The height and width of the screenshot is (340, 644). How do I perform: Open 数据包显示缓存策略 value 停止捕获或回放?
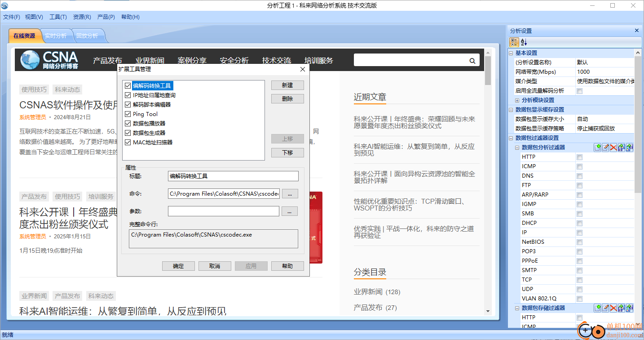(605, 129)
